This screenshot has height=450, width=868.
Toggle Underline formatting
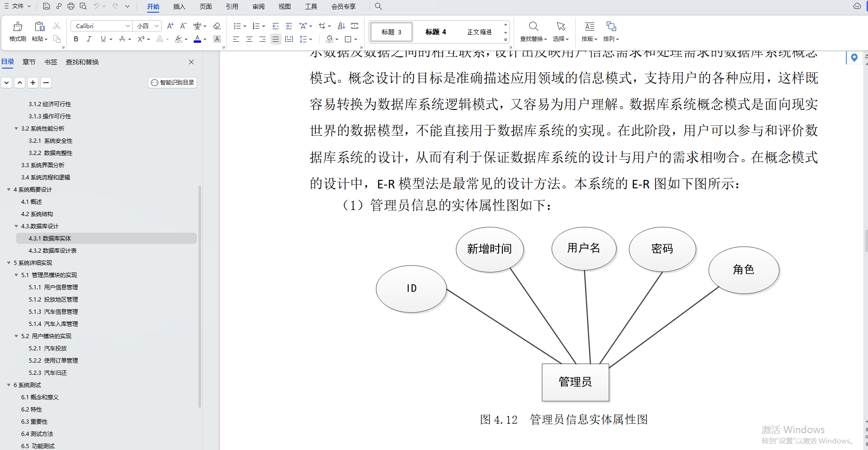pos(103,39)
